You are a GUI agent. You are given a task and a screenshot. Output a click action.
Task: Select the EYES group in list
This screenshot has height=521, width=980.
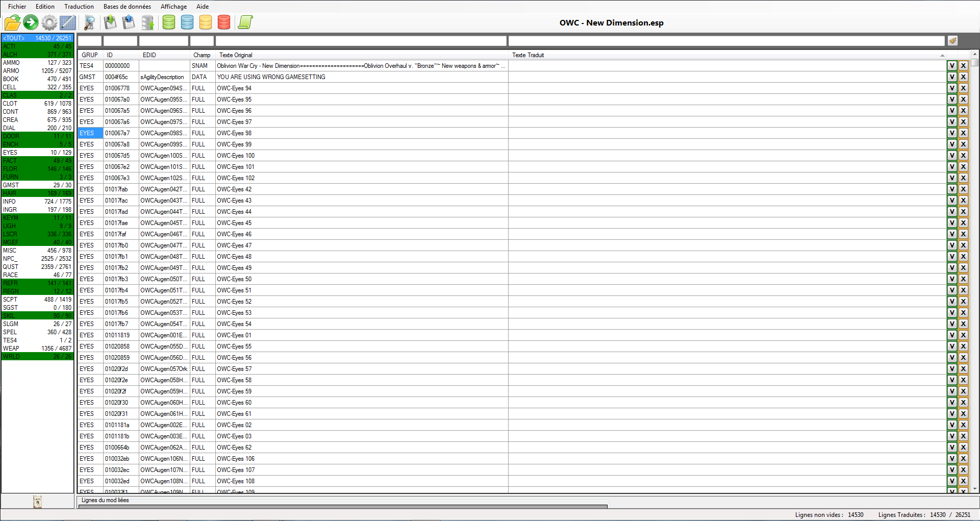37,153
